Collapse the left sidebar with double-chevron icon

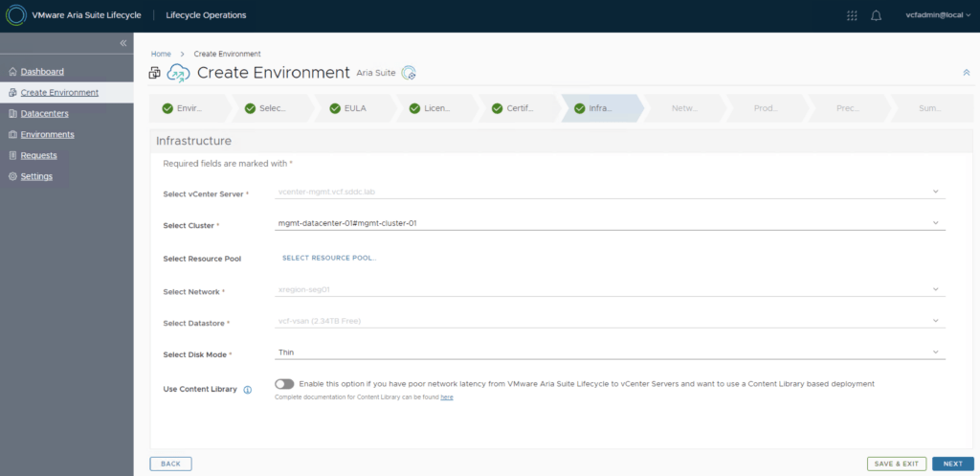(122, 43)
